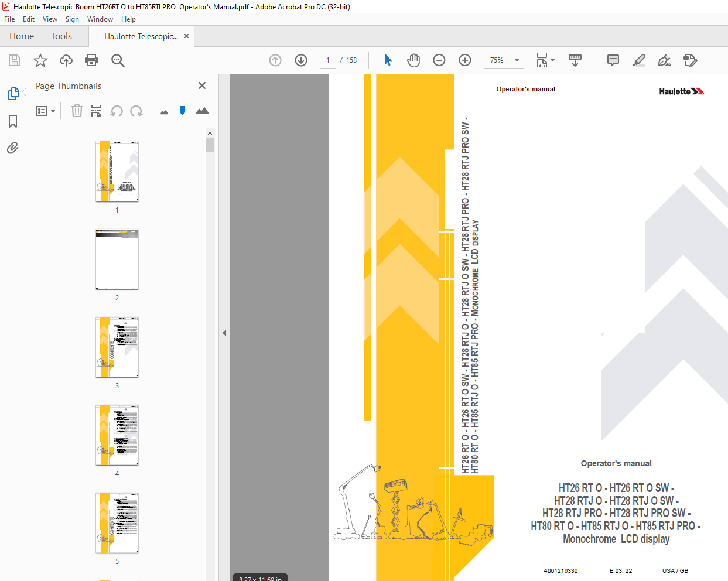Image resolution: width=728 pixels, height=581 pixels.
Task: Go to the previous page arrow
Action: (x=275, y=60)
